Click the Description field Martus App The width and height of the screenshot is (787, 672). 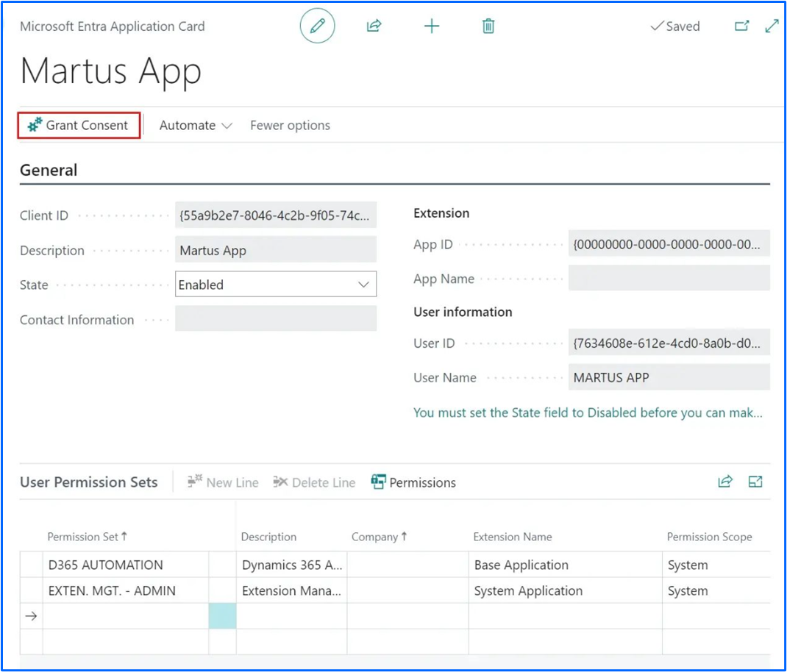pos(276,250)
